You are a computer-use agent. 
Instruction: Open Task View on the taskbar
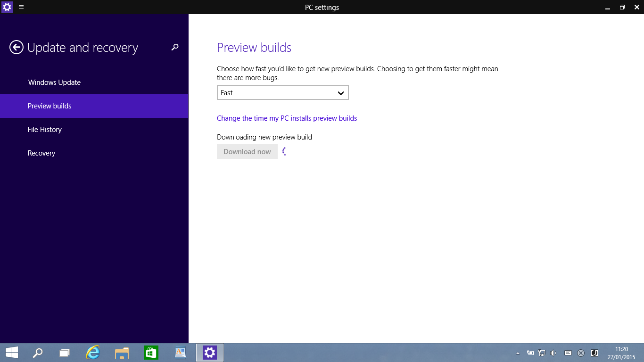coord(65,353)
